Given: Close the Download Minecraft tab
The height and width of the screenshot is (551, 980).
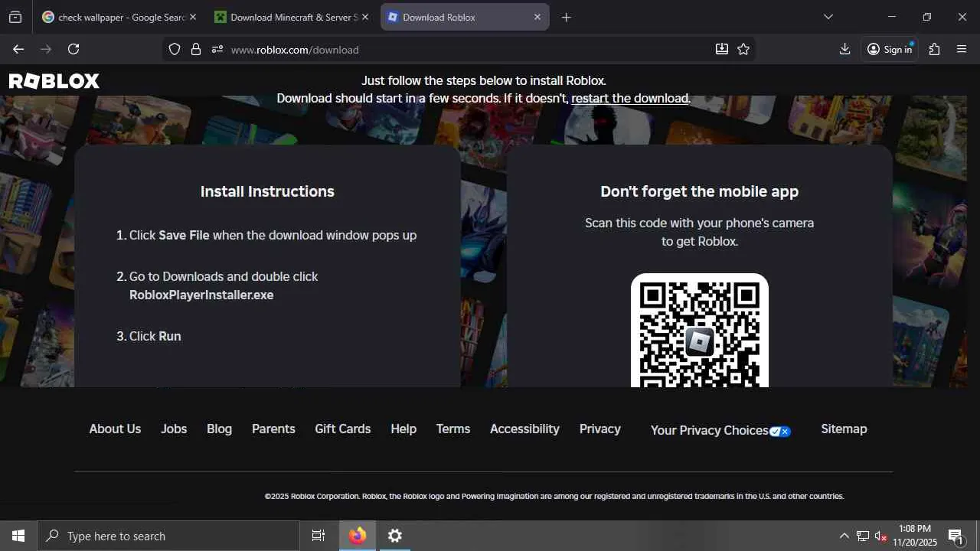Looking at the screenshot, I should click(365, 17).
